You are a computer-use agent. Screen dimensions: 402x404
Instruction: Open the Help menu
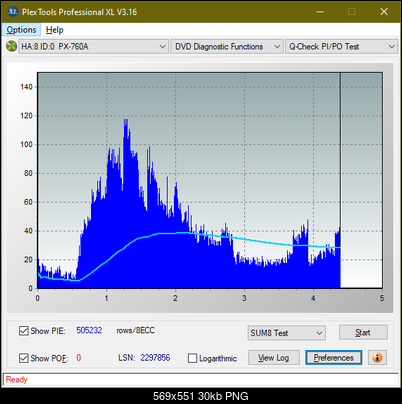pos(55,30)
